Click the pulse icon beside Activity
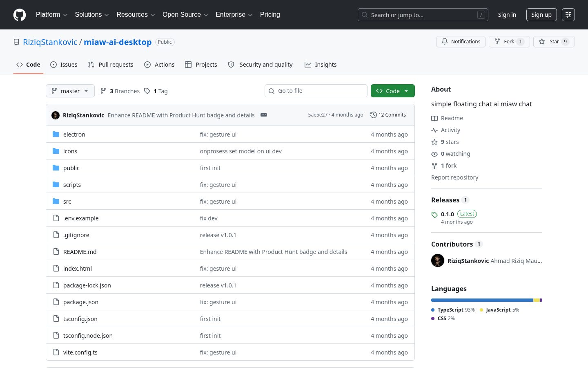Viewport: 588px width, 368px height. tap(434, 130)
